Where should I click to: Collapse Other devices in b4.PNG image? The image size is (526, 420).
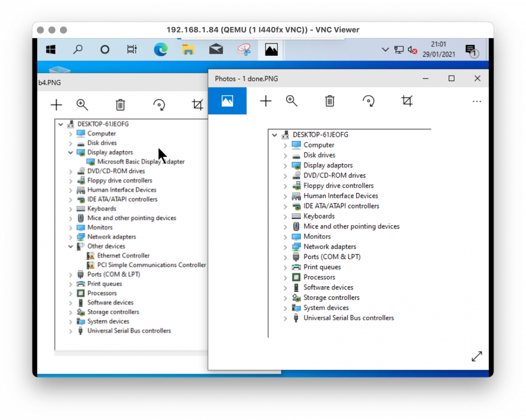tap(70, 246)
